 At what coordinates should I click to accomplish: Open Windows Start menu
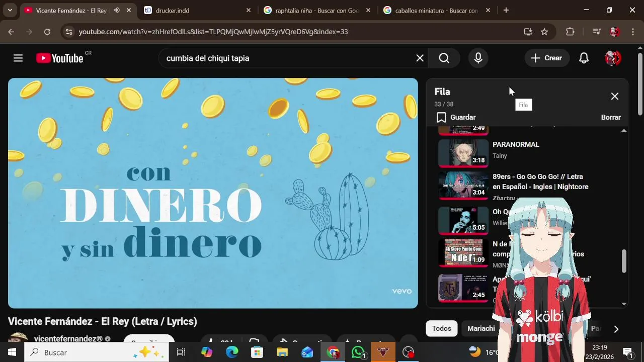pyautogui.click(x=12, y=352)
